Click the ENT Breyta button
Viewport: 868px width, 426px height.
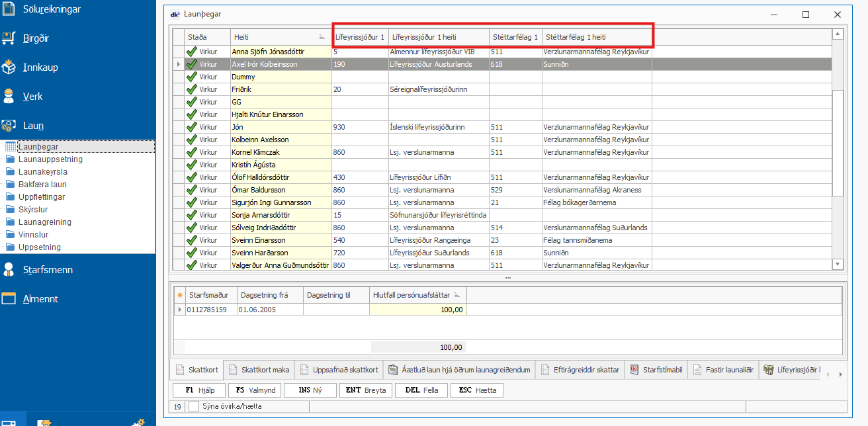click(x=367, y=390)
